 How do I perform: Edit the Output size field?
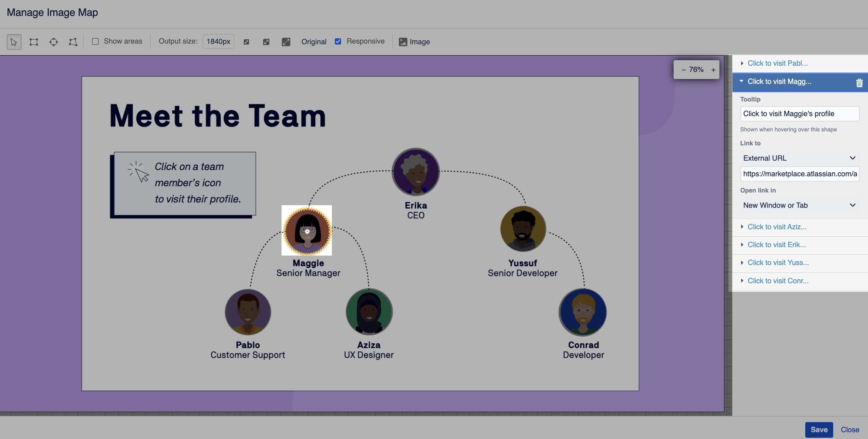click(x=218, y=42)
